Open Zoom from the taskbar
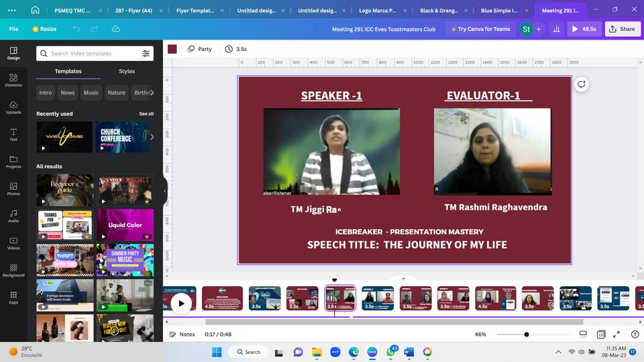The image size is (644, 362). 335,352
